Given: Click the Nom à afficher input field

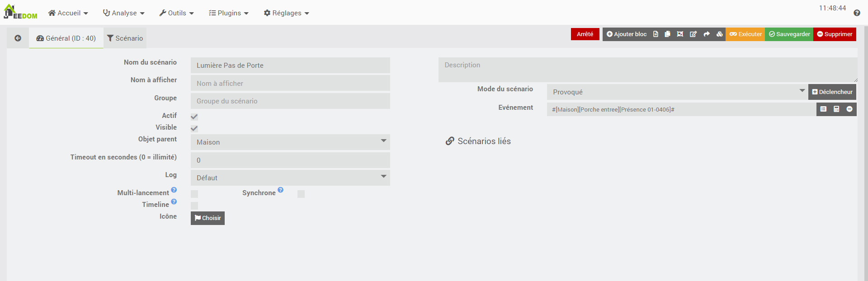Looking at the screenshot, I should coord(290,84).
